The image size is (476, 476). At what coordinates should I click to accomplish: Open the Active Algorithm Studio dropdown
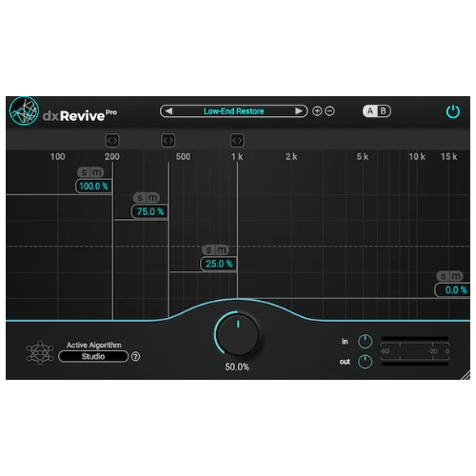click(93, 356)
